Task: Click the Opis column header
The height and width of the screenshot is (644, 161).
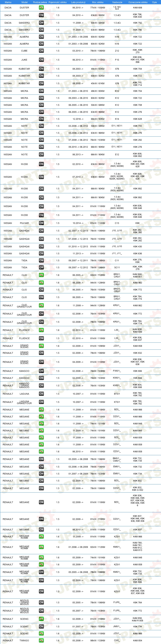Action: (154, 2)
